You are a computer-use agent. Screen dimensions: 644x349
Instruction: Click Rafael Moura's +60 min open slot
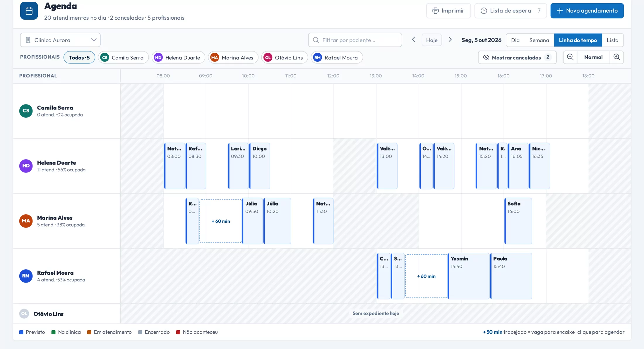(426, 276)
